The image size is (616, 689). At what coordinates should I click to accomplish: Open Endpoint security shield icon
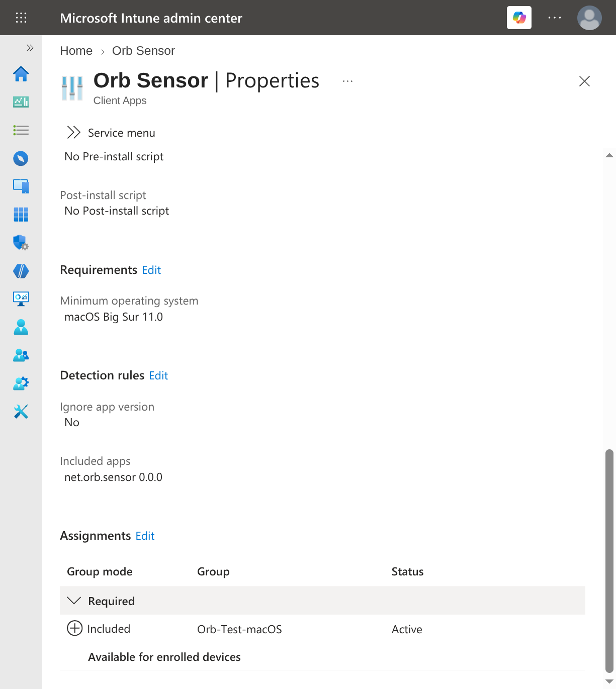coord(21,243)
